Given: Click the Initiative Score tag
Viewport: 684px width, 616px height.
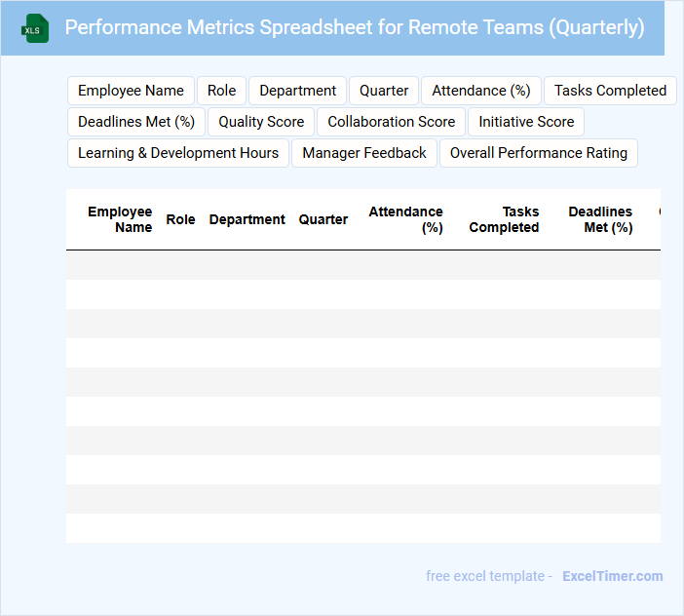Looking at the screenshot, I should (526, 122).
